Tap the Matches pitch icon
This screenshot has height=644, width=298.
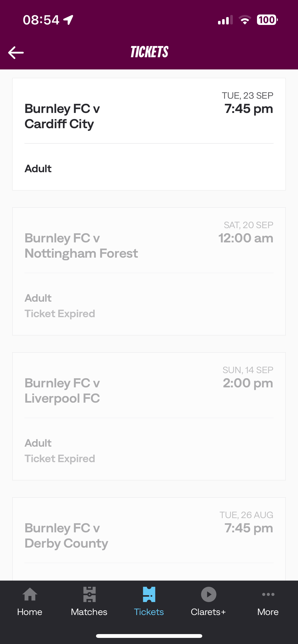[89, 594]
